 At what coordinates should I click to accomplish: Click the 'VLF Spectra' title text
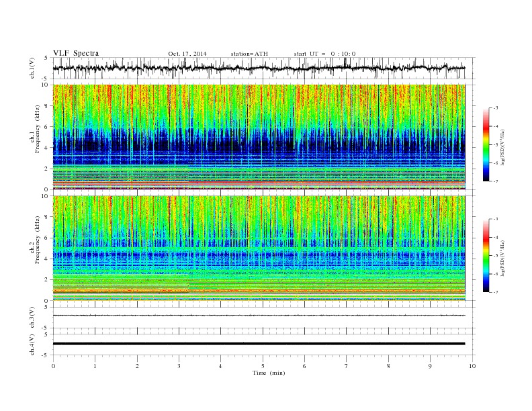[76, 53]
